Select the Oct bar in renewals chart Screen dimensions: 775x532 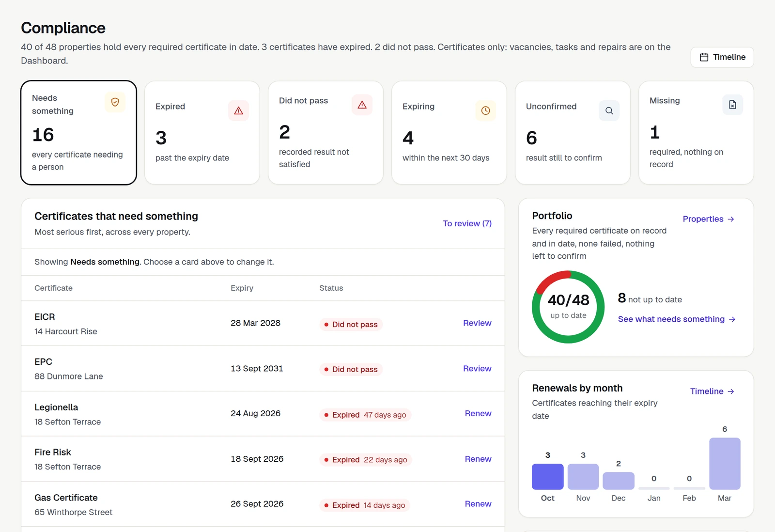pyautogui.click(x=548, y=477)
